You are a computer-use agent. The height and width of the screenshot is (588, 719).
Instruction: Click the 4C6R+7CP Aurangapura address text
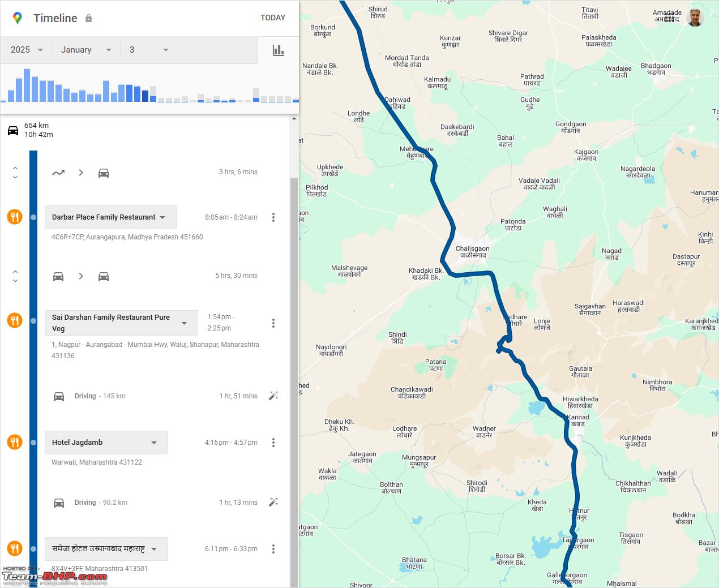pos(127,237)
